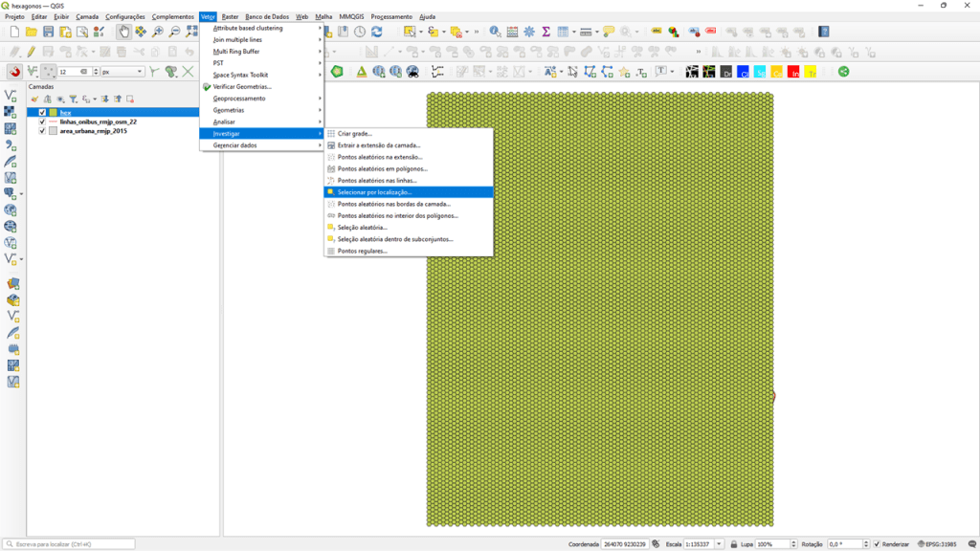Open the Lupa magnifier percentage field
Screen dimensions: 980x551
pyautogui.click(x=773, y=544)
